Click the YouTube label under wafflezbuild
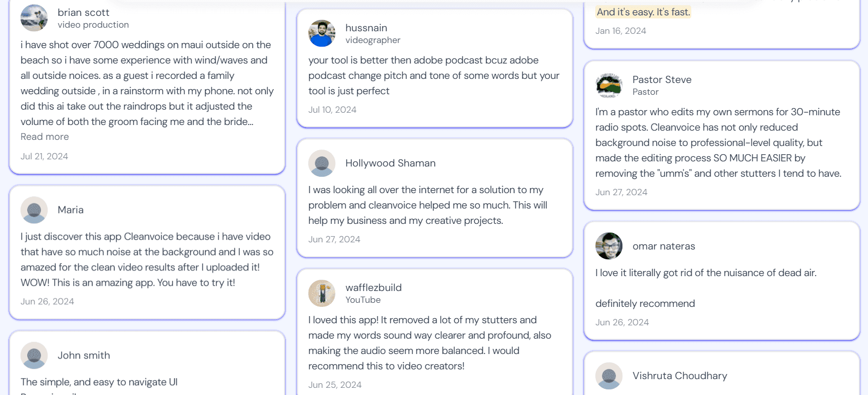 pyautogui.click(x=363, y=300)
